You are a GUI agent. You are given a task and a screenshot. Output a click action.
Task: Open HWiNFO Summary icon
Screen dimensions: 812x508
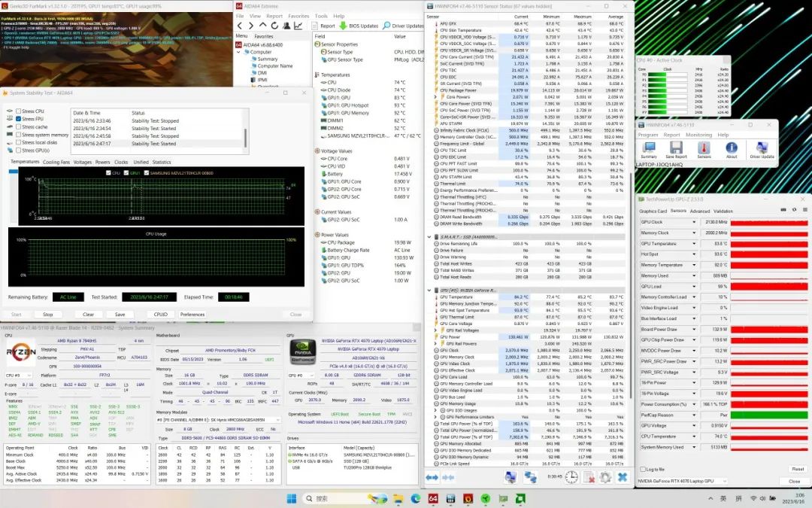tap(648, 148)
